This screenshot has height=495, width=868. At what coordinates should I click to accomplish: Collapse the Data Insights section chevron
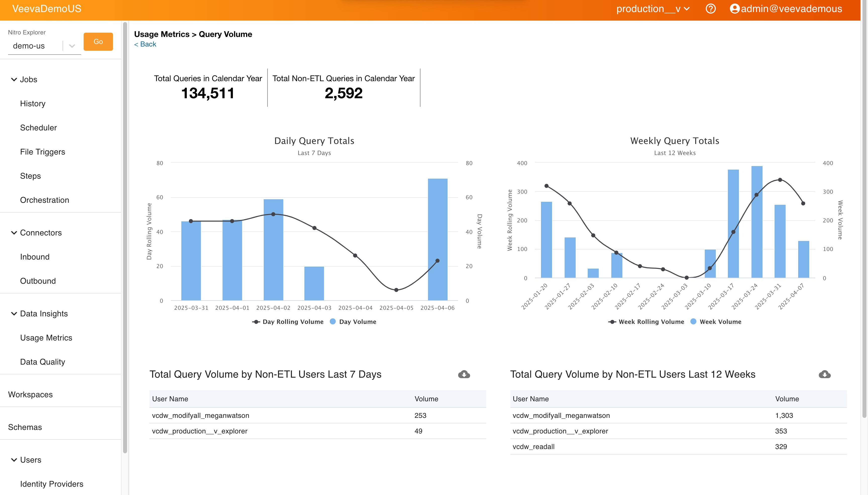pos(14,314)
